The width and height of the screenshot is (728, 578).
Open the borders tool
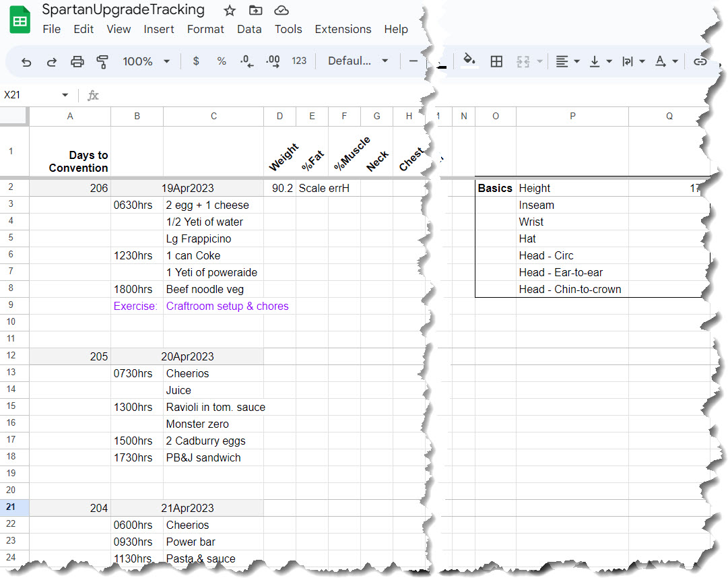(x=496, y=61)
